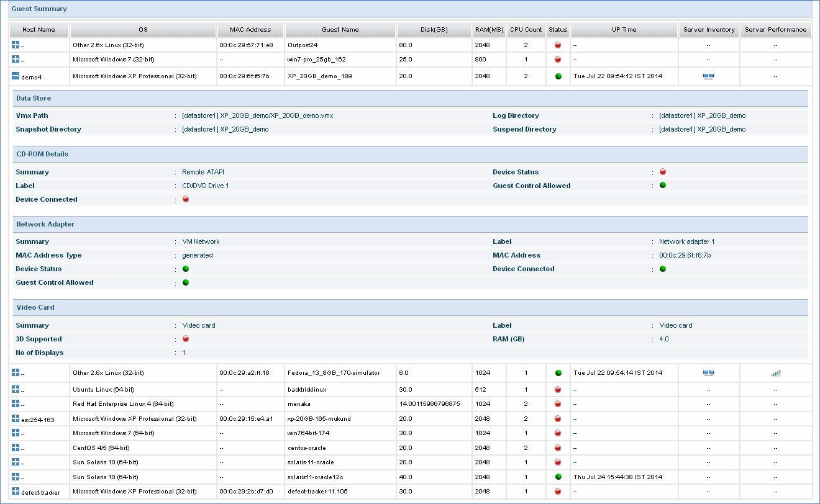
Task: Sort by RAM(MB) column header
Action: click(x=488, y=29)
